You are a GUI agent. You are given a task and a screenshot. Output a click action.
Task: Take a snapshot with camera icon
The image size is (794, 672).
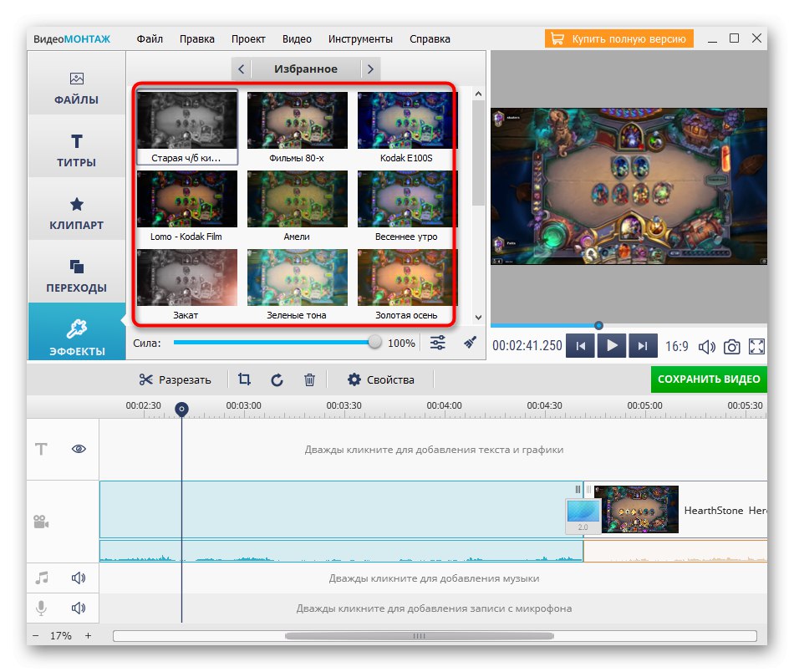[731, 347]
